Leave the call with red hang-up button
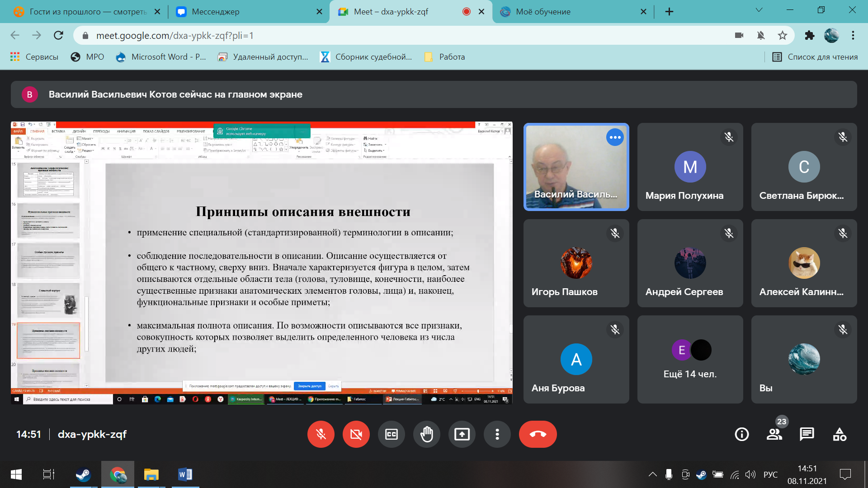The width and height of the screenshot is (868, 488). [538, 434]
